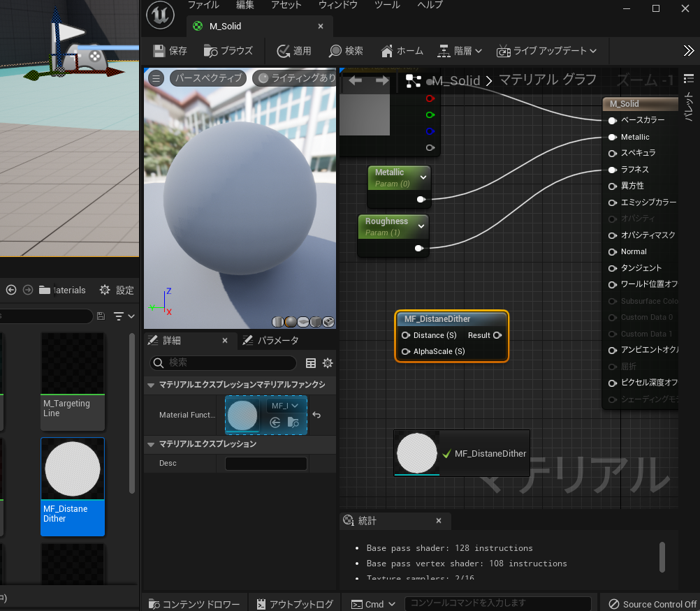Close the 詳細 details tab

tap(225, 341)
